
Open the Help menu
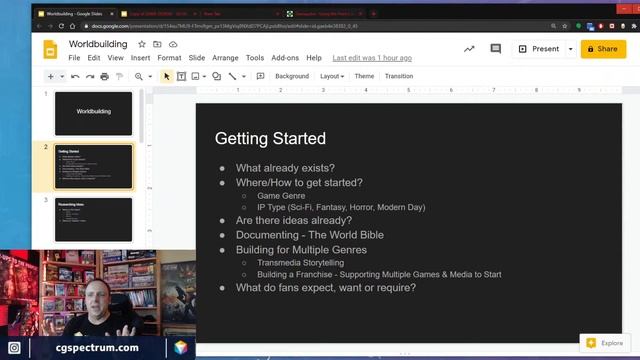point(314,58)
